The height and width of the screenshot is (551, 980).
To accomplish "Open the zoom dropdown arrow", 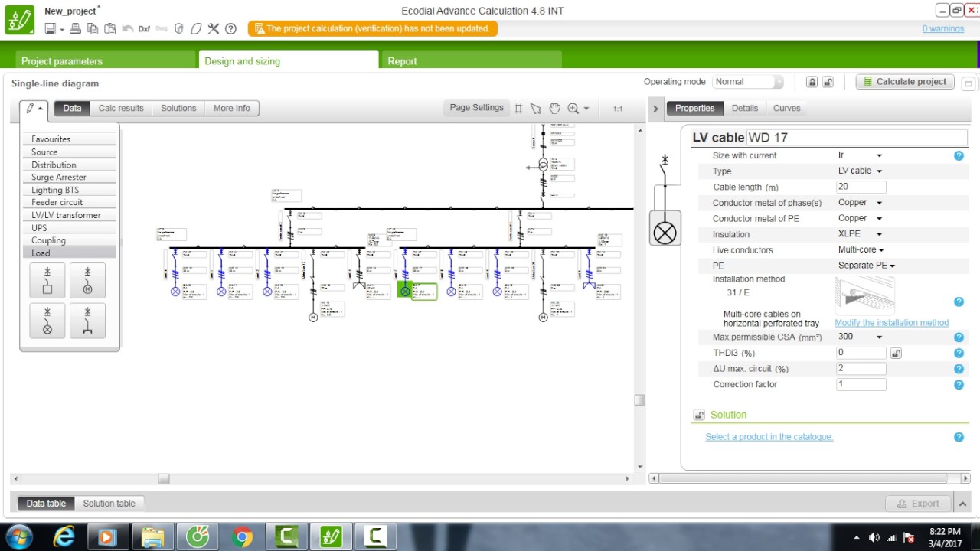I will [586, 109].
